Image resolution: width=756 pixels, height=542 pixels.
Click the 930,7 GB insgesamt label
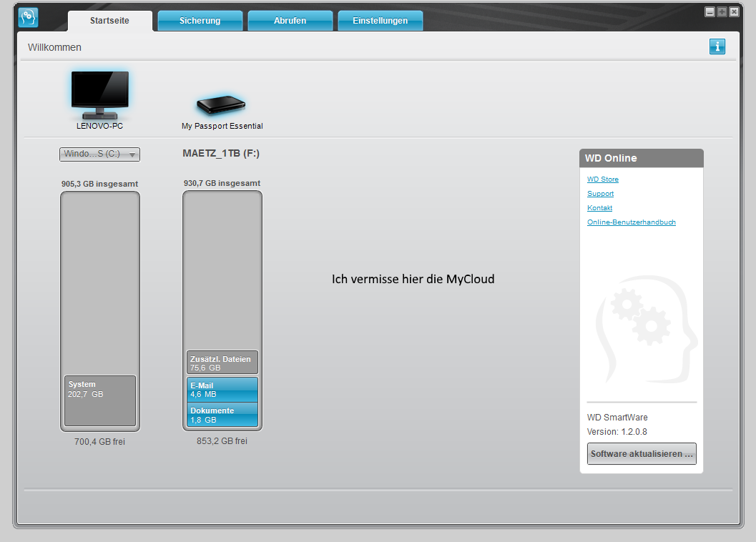(x=222, y=183)
